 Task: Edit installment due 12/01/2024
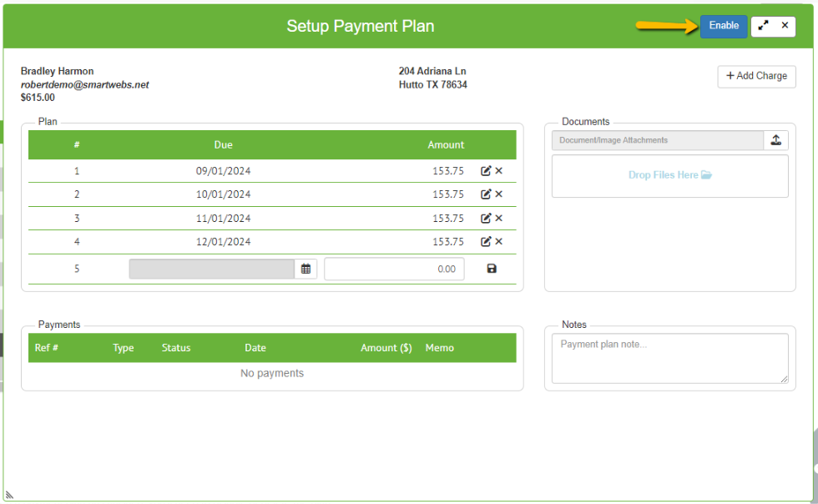[486, 241]
